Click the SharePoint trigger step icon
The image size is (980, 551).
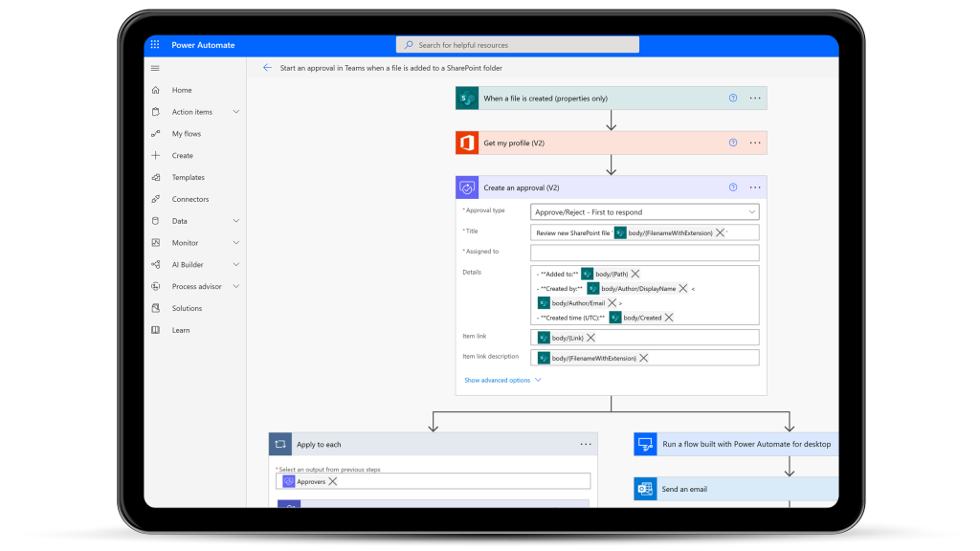pos(467,99)
